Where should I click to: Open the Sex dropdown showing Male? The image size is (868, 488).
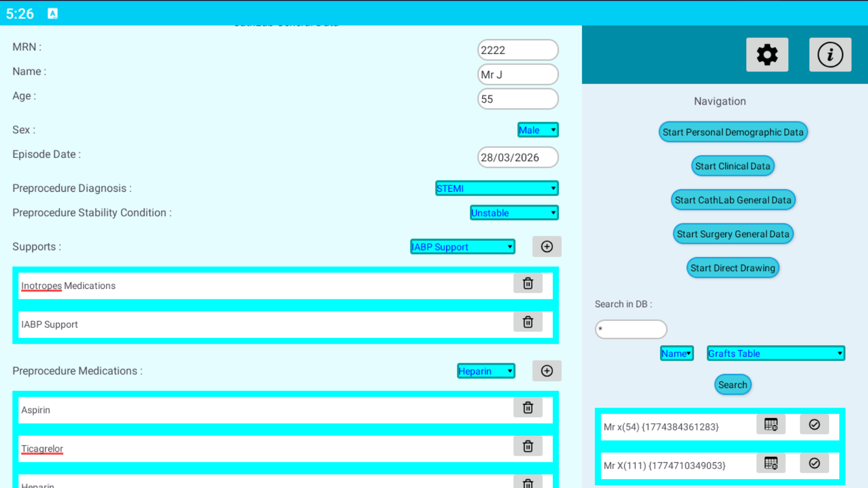point(538,130)
